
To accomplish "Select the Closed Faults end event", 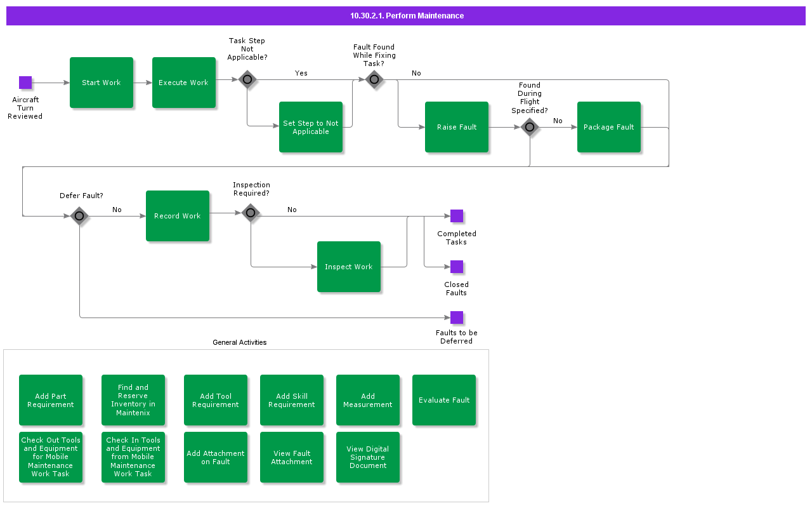I will point(457,267).
